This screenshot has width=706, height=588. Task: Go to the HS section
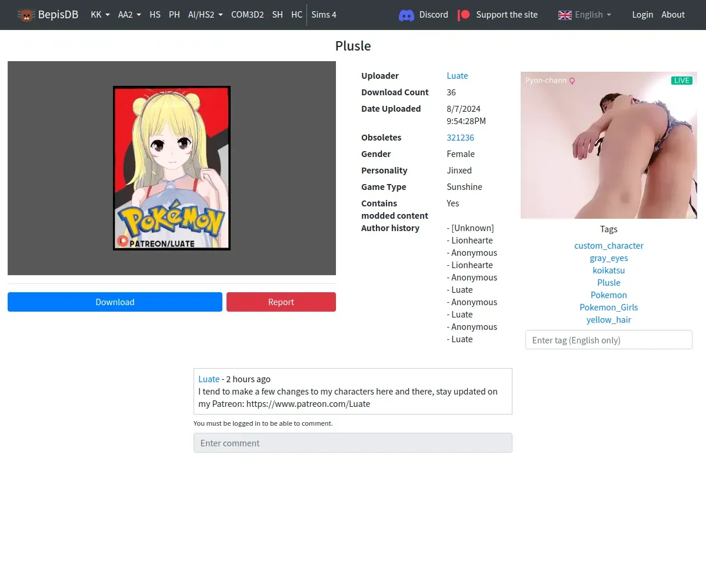coord(155,15)
